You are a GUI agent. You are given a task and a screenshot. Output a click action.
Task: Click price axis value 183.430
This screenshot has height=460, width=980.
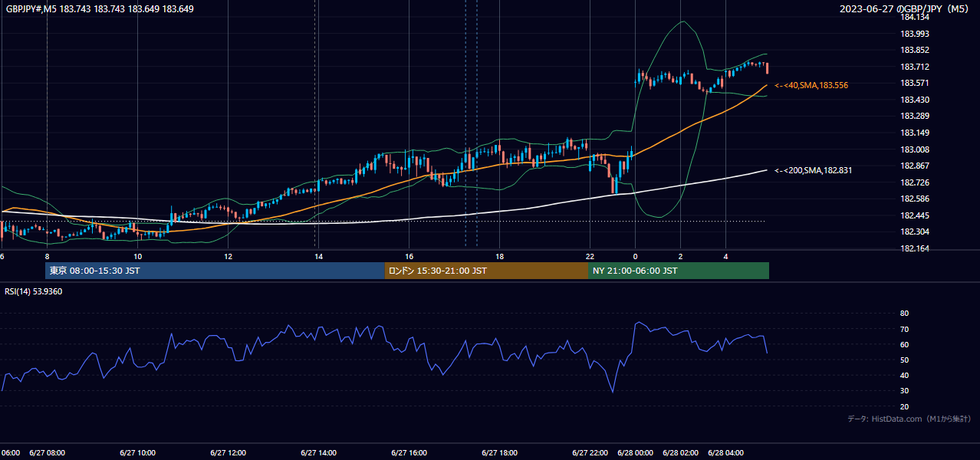point(914,100)
